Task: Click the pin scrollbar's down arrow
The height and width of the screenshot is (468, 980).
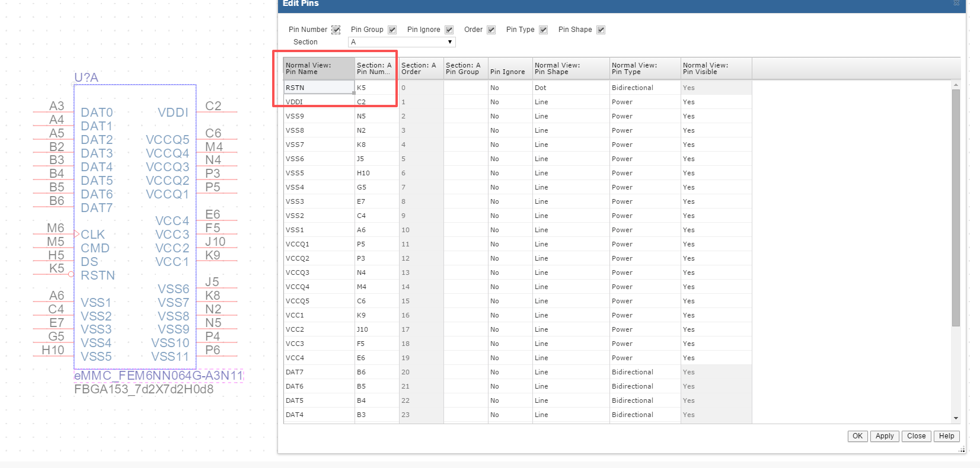Action: 956,418
